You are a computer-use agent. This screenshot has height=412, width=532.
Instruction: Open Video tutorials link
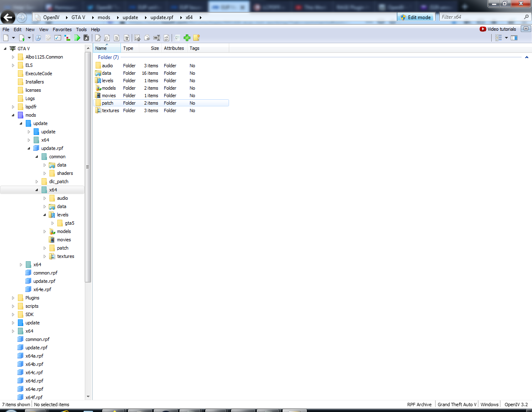tap(498, 29)
